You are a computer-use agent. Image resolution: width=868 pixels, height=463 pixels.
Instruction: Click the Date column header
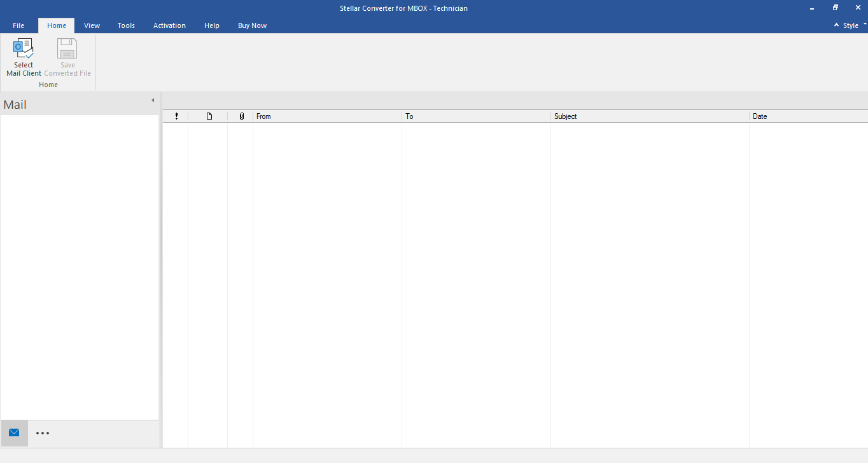coord(807,116)
